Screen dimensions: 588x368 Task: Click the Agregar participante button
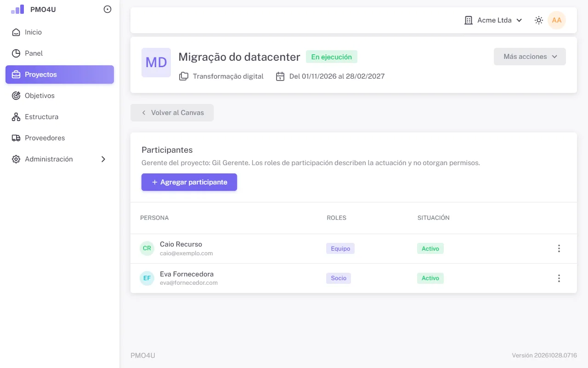click(x=189, y=182)
